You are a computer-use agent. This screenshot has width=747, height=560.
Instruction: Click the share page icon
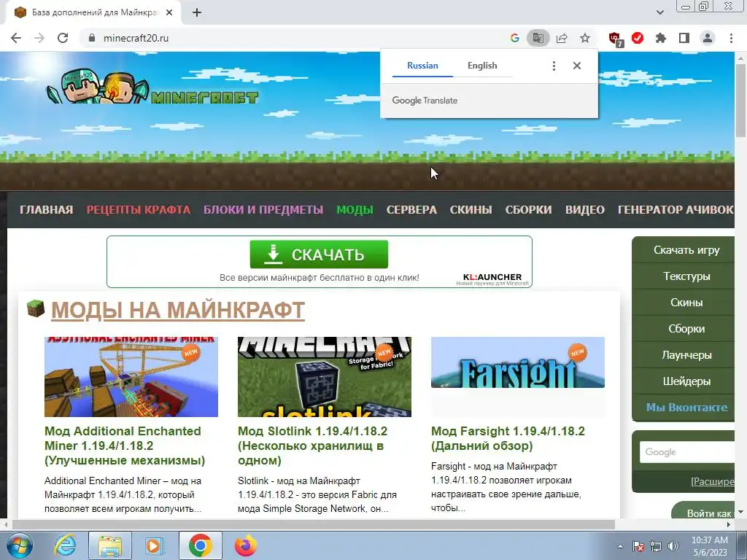click(x=562, y=38)
